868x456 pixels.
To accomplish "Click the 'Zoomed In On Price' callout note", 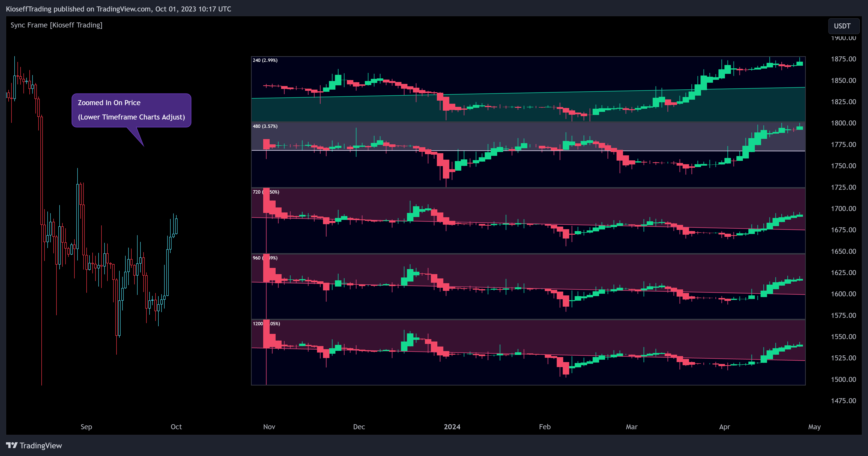I will pos(131,110).
